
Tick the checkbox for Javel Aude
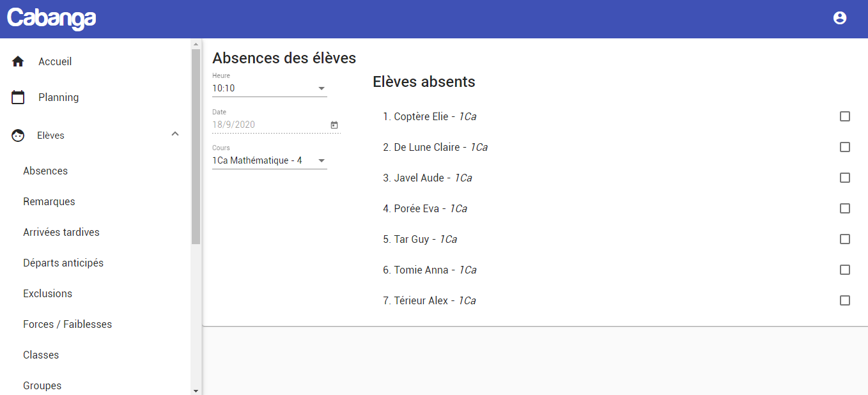click(845, 178)
